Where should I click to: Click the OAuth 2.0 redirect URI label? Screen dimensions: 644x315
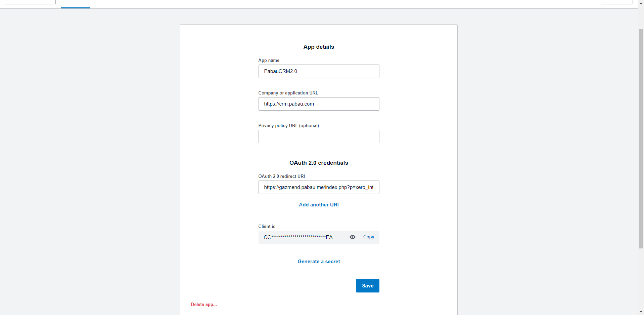coord(281,176)
